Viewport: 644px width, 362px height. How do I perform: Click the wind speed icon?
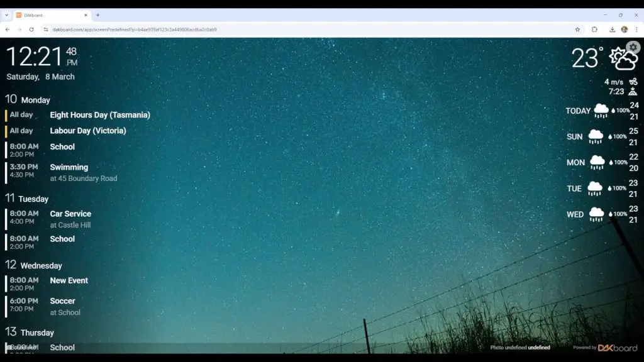pos(633,81)
